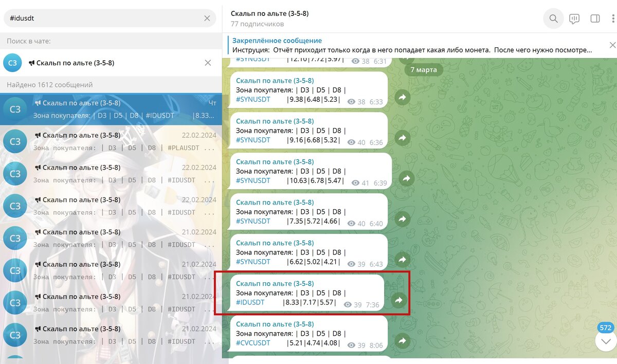Forward the SYNUSDT message sent 6:33
This screenshot has width=617, height=364.
403,97
